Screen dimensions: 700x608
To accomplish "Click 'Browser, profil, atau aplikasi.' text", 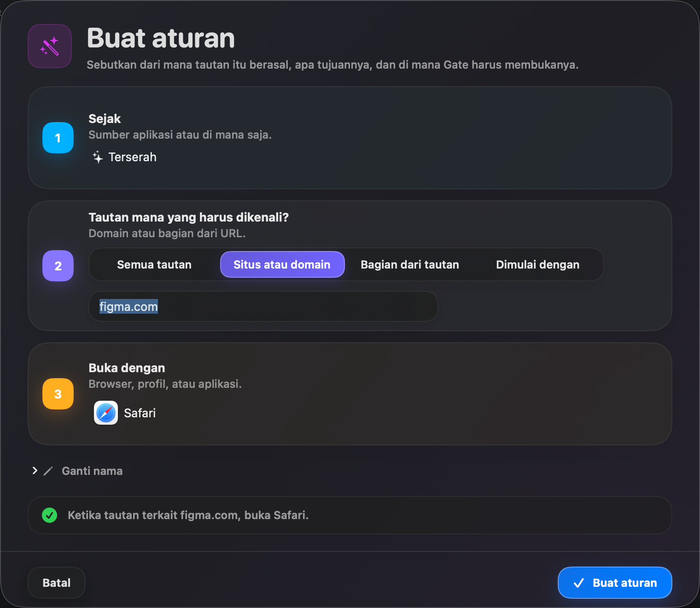I will tap(165, 384).
